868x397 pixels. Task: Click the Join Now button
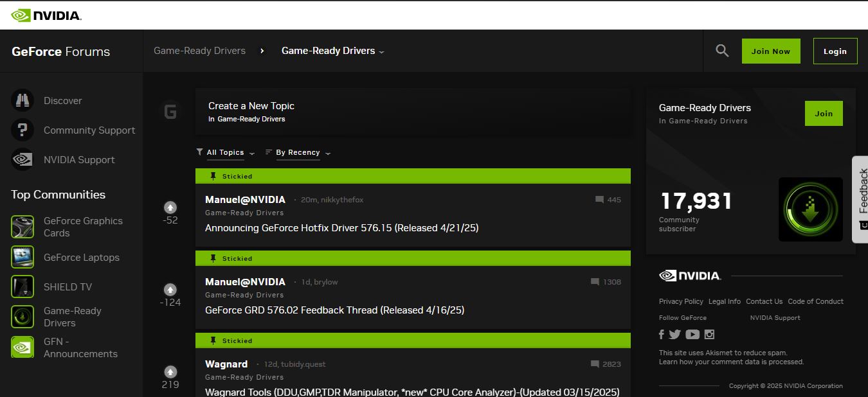click(771, 51)
